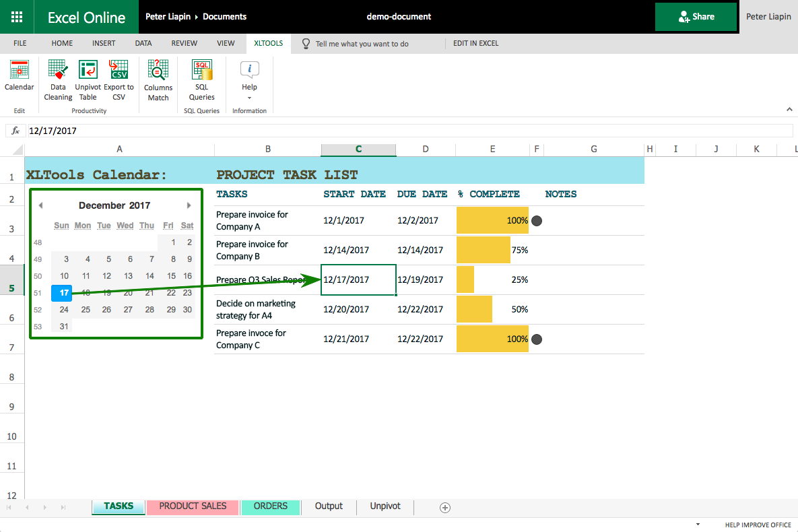798x532 pixels.
Task: Click the Documents breadcrumb link
Action: 224,16
